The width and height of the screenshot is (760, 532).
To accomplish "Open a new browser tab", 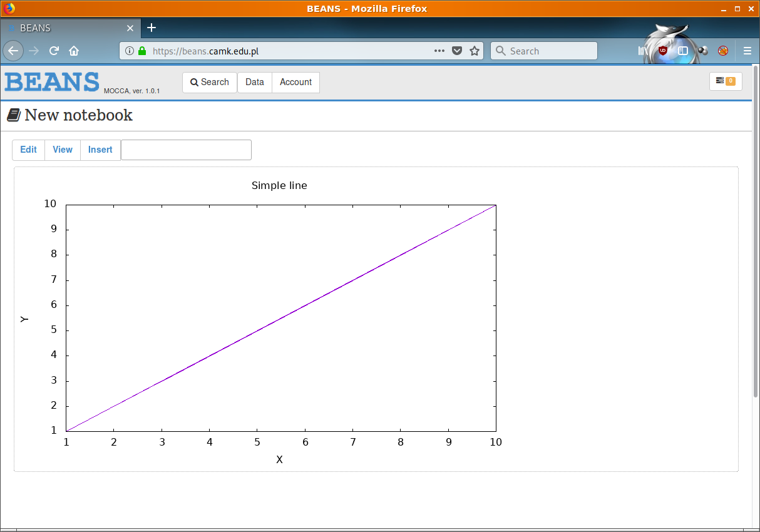I will click(151, 28).
